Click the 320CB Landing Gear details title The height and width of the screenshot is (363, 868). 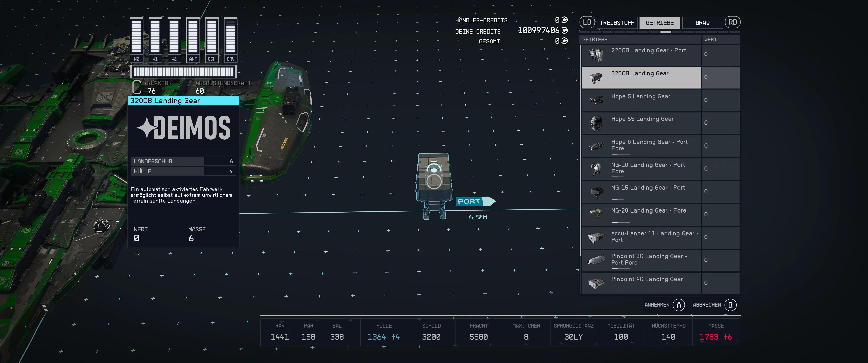183,101
